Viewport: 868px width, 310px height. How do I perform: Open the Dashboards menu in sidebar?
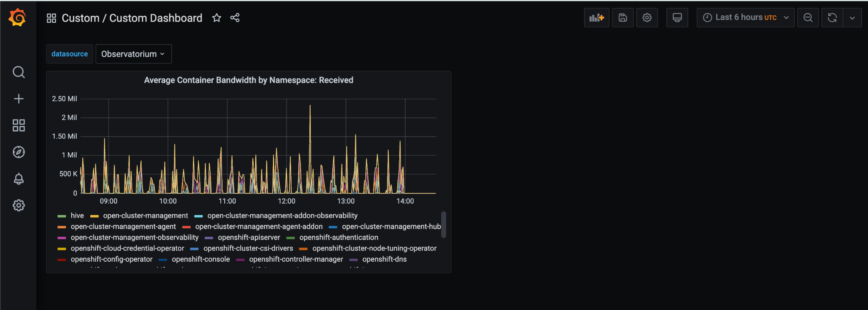coord(19,126)
